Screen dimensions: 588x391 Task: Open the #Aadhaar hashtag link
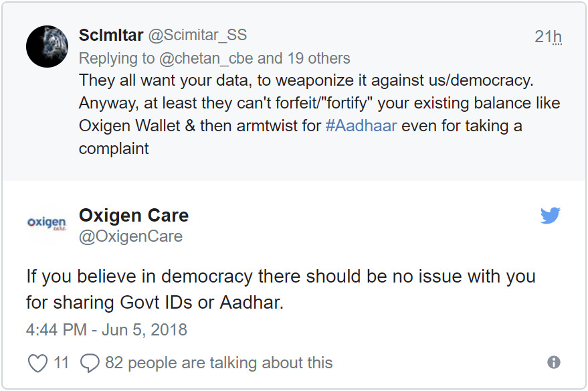pos(361,126)
